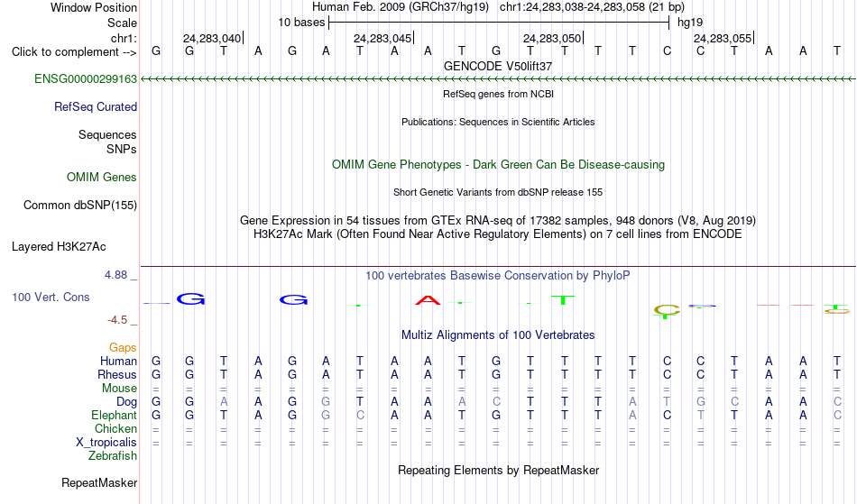Screen dimensions: 857x504
Task: Click the 'Click to complement -->' label
Action: coord(74,52)
